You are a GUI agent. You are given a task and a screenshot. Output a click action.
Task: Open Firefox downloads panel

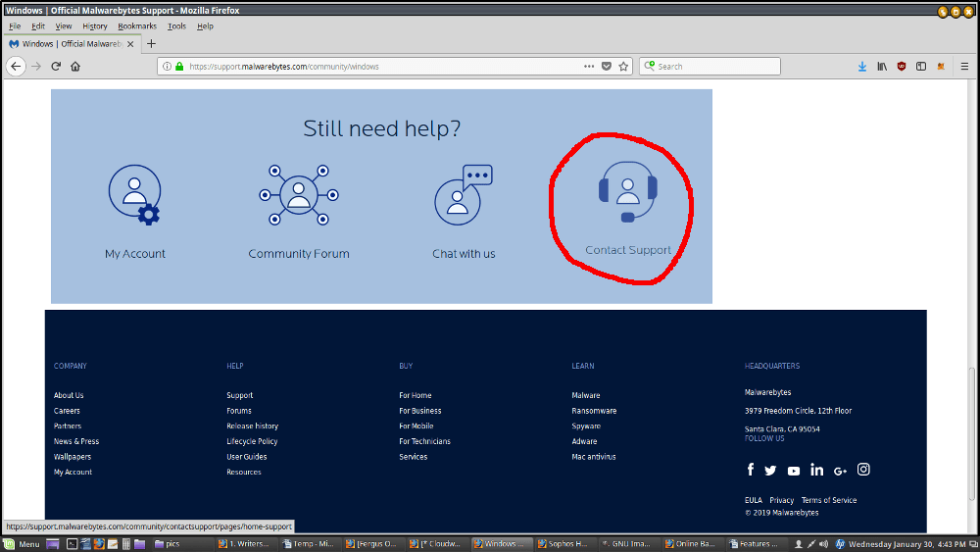861,67
